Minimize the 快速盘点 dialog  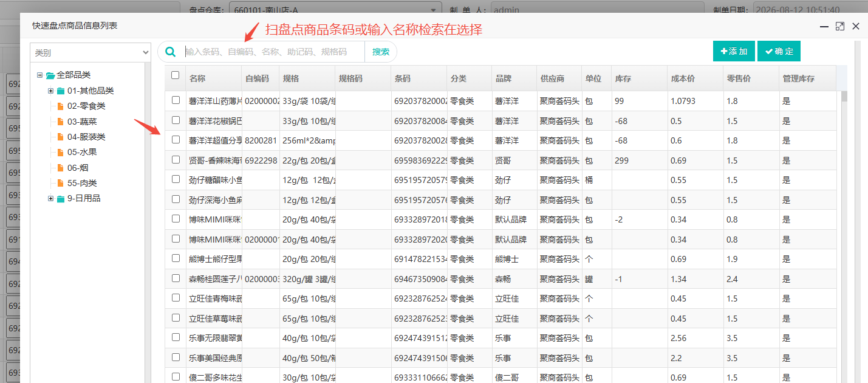point(824,26)
